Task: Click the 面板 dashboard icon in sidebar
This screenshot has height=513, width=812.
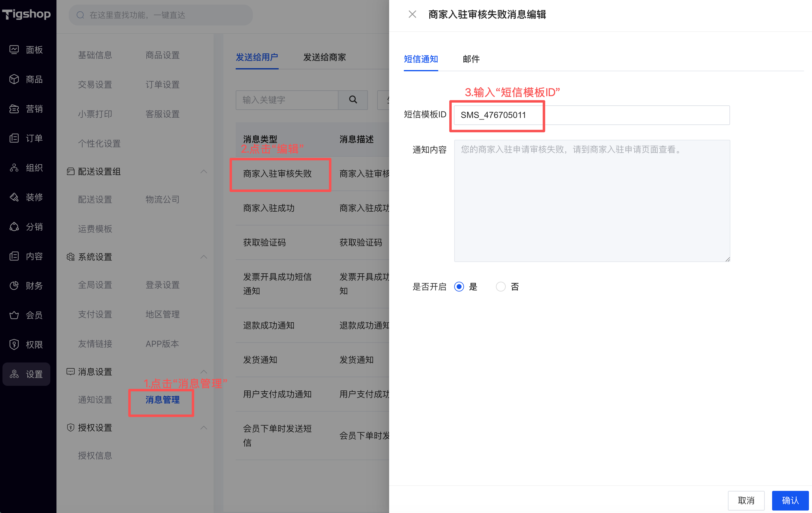Action: (x=14, y=50)
